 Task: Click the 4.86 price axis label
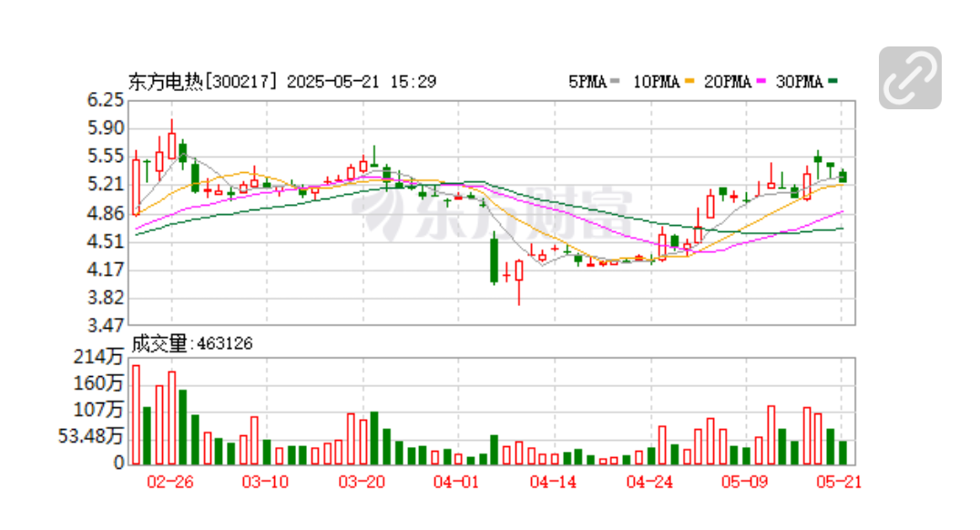pos(105,214)
